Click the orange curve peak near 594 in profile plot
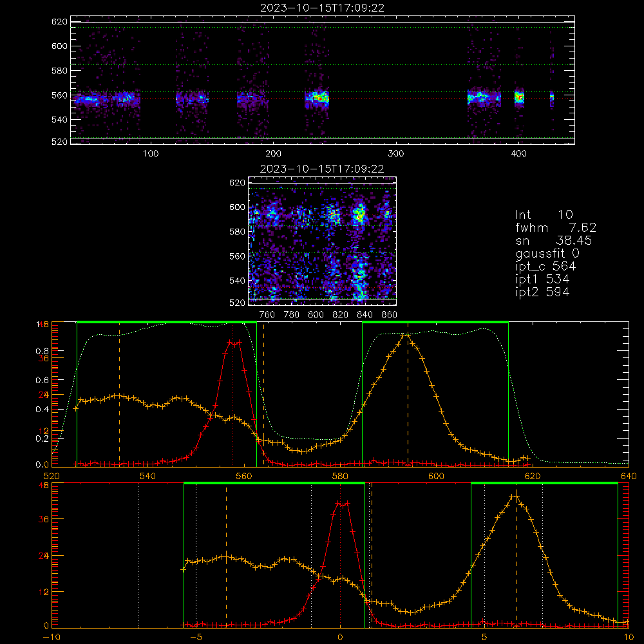 click(407, 335)
